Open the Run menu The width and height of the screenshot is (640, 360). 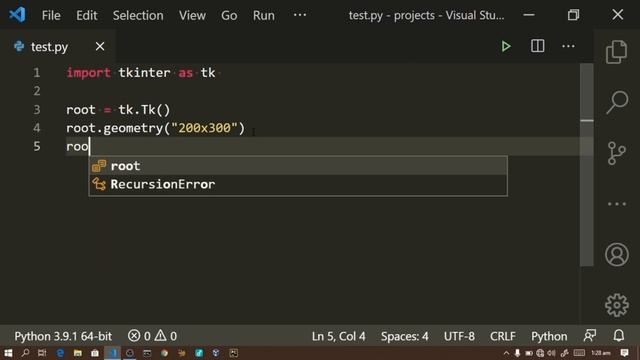(264, 16)
